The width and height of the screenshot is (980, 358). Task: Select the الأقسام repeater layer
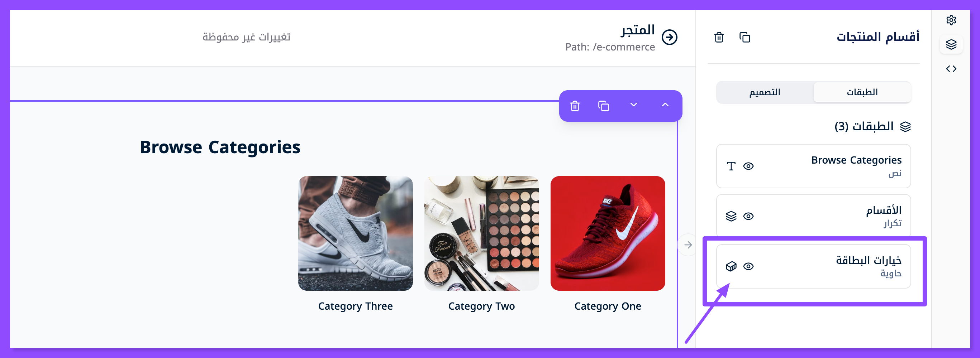tap(813, 216)
